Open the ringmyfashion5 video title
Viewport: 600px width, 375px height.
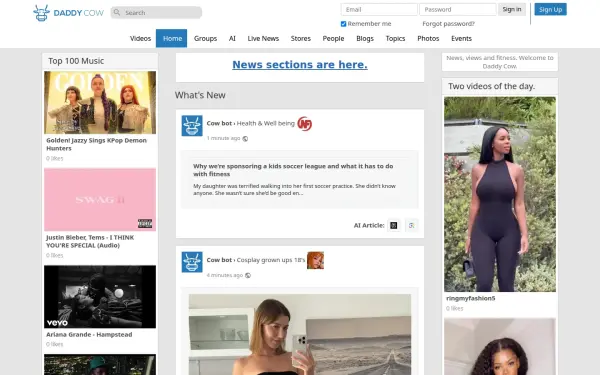tap(471, 298)
